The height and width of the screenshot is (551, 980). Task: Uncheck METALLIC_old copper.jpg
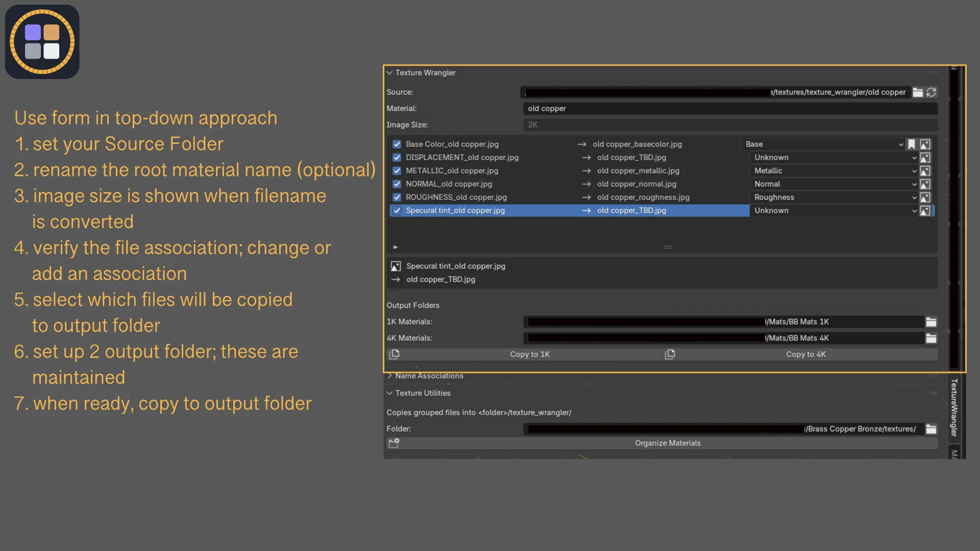click(x=397, y=171)
